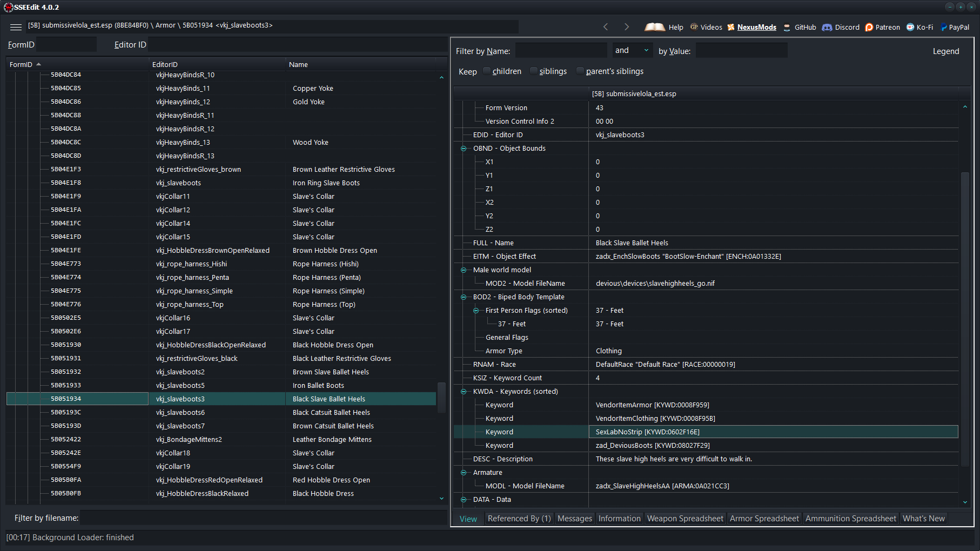The width and height of the screenshot is (980, 551).
Task: Enable the Keep children checkbox
Action: tap(487, 71)
